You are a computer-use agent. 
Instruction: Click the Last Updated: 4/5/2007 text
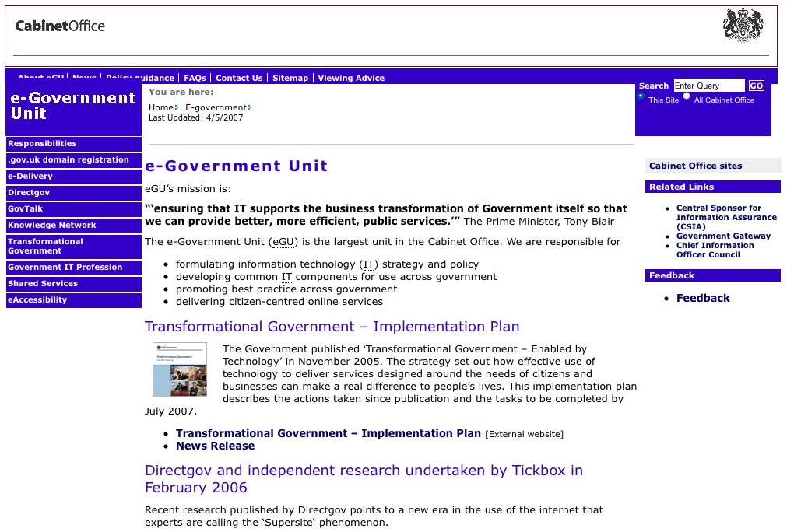(x=195, y=117)
